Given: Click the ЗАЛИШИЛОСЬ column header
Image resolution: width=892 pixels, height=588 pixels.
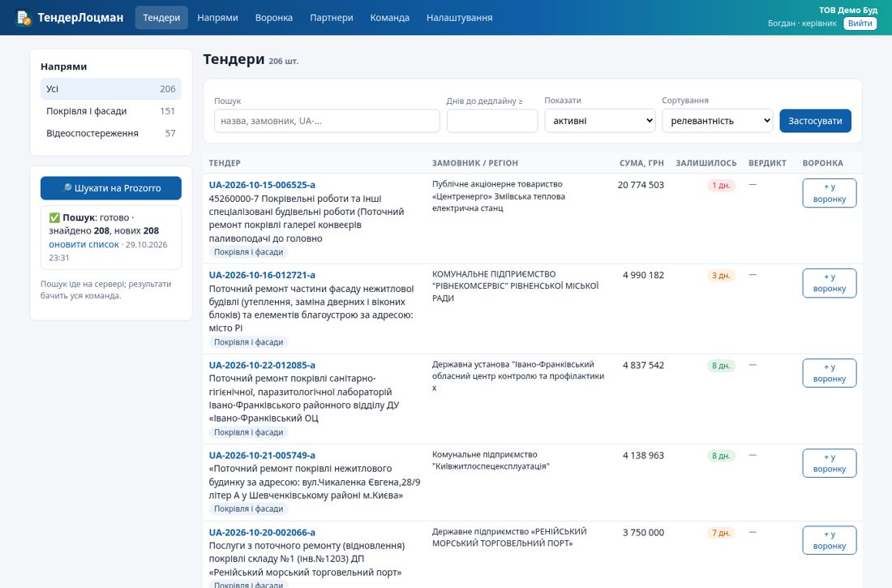Looking at the screenshot, I should point(706,163).
